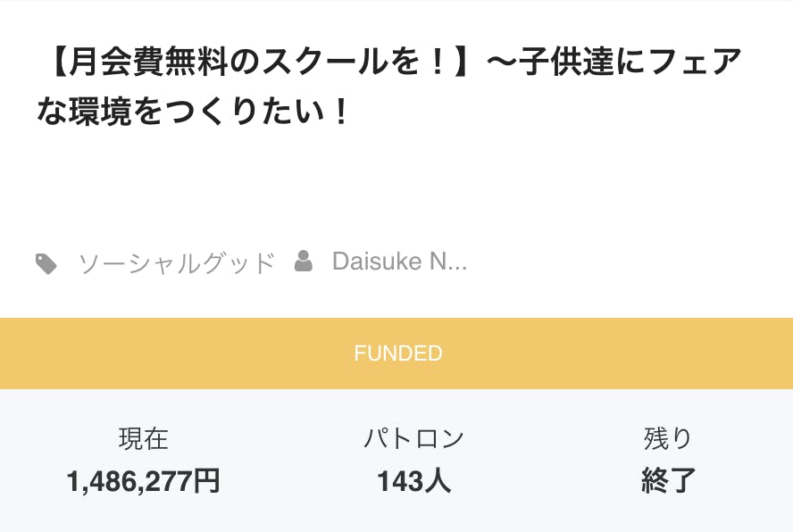Select the 143人 patron count
This screenshot has width=793, height=532.
413,482
